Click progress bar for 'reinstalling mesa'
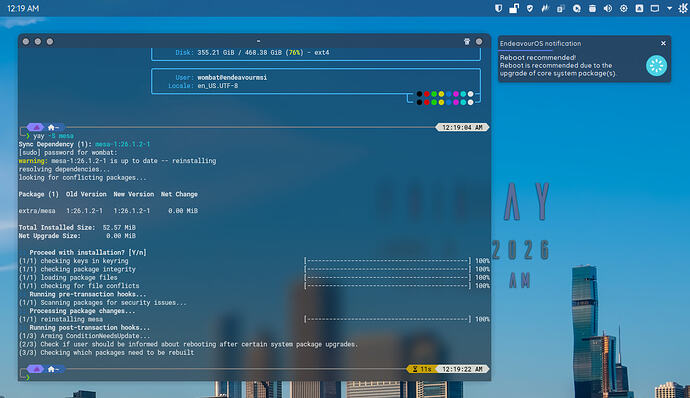 tap(387, 319)
